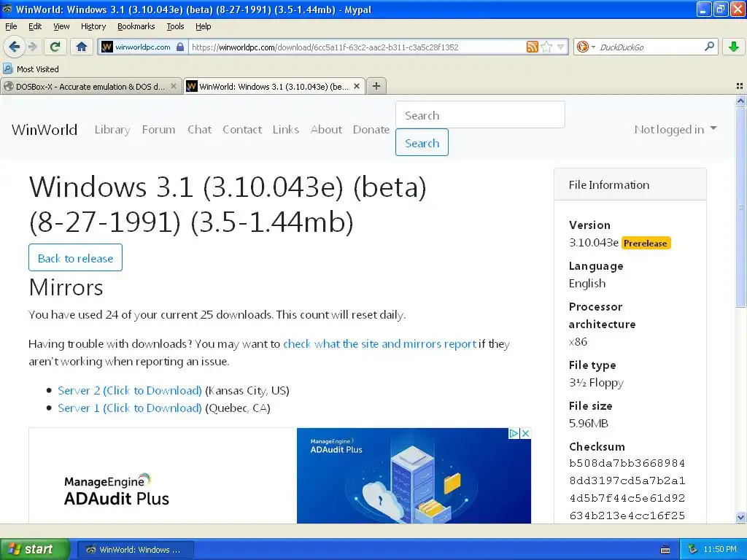Image resolution: width=747 pixels, height=560 pixels.
Task: Open a new tab with plus button
Action: click(376, 86)
